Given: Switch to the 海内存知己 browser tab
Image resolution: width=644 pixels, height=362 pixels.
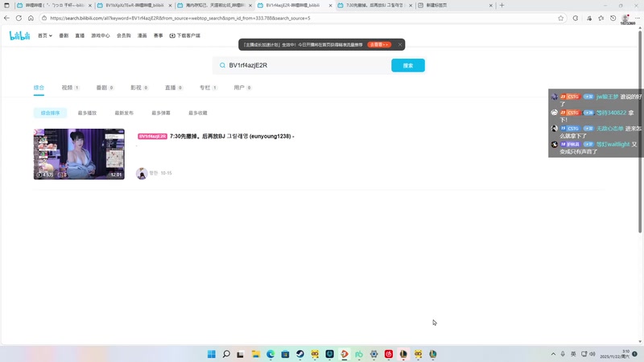Looking at the screenshot, I should [x=214, y=6].
